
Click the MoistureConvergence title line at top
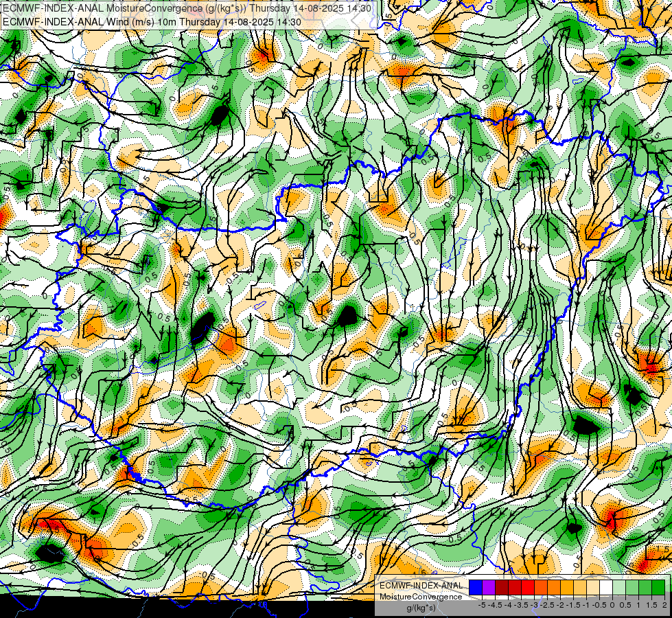pos(187,8)
